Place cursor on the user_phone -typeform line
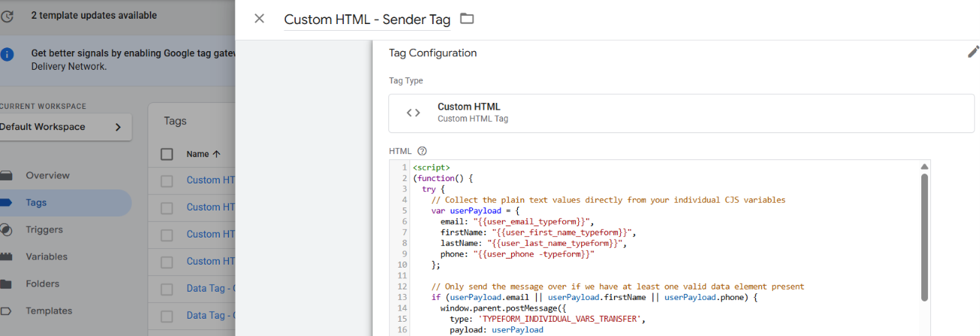 [x=517, y=254]
